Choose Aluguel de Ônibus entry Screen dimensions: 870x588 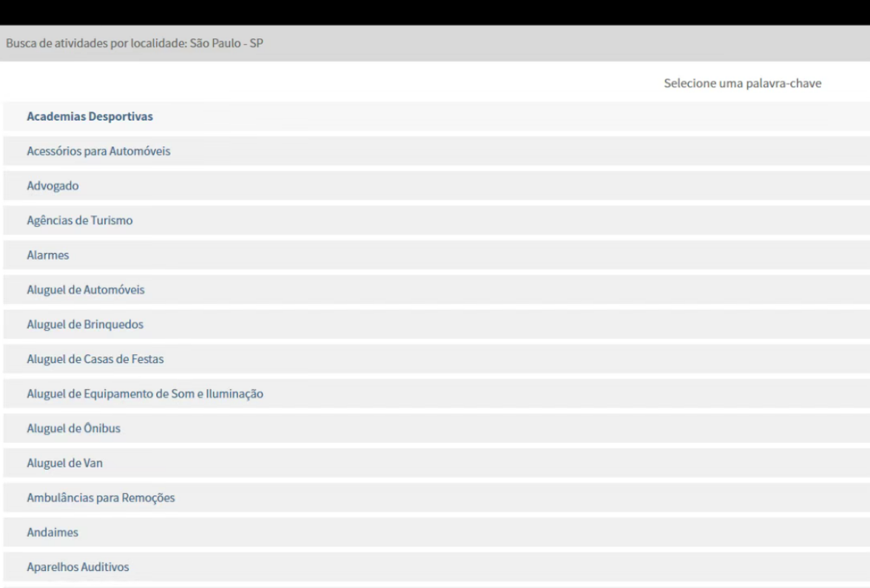(x=74, y=429)
